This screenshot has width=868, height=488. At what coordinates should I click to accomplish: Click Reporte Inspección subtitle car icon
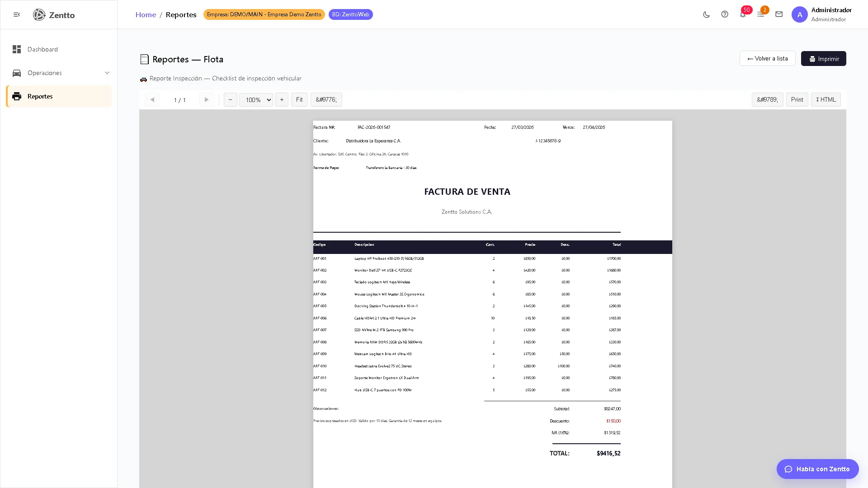[143, 79]
